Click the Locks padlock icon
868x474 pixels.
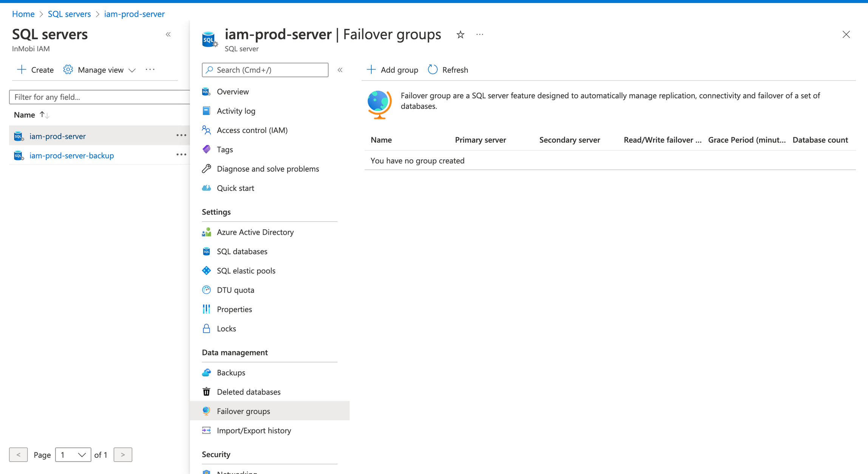point(206,328)
